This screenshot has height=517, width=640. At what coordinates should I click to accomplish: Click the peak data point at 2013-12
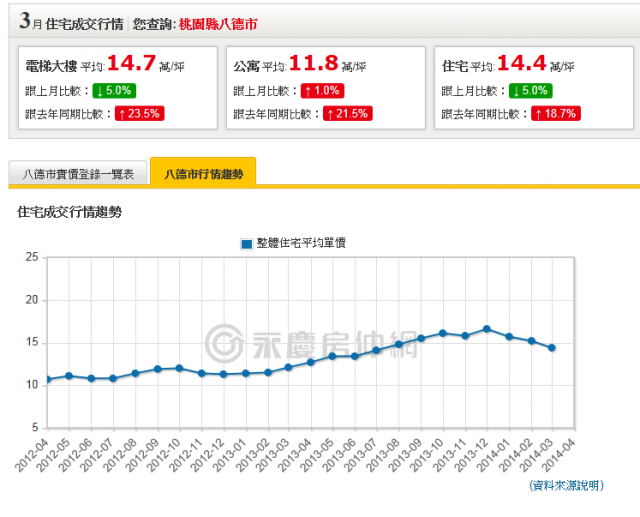coord(487,329)
